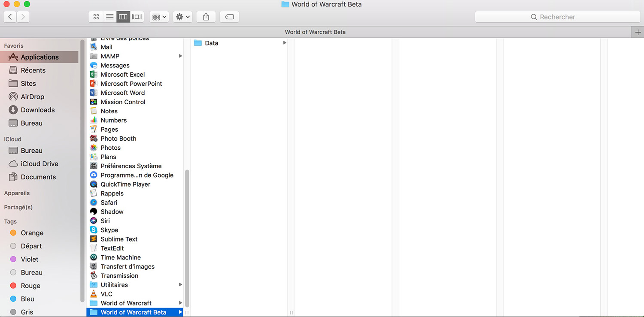Select the MAMP folder icon
The height and width of the screenshot is (317, 644).
[94, 56]
